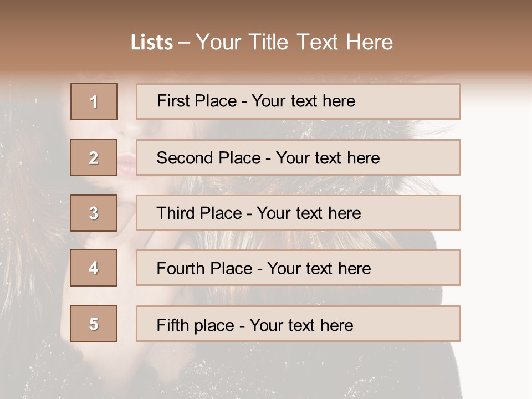Select the number 4 box
This screenshot has height=399, width=532.
pos(94,268)
